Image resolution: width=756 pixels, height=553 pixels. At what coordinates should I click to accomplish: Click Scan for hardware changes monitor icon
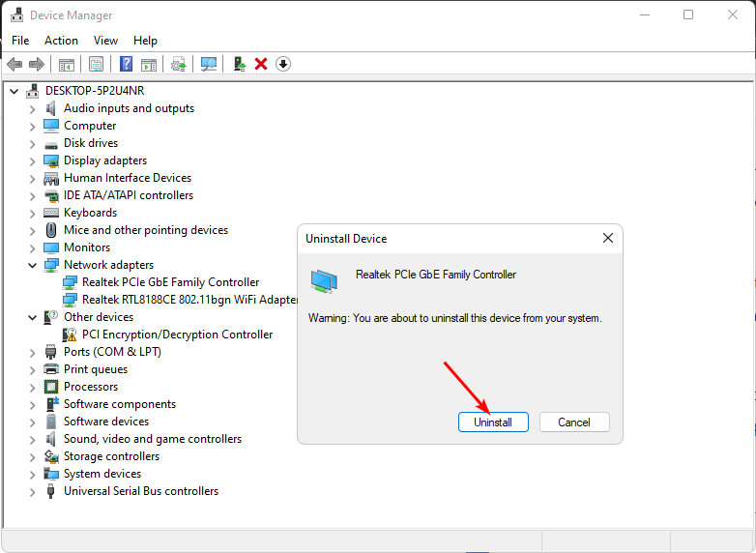tap(209, 64)
